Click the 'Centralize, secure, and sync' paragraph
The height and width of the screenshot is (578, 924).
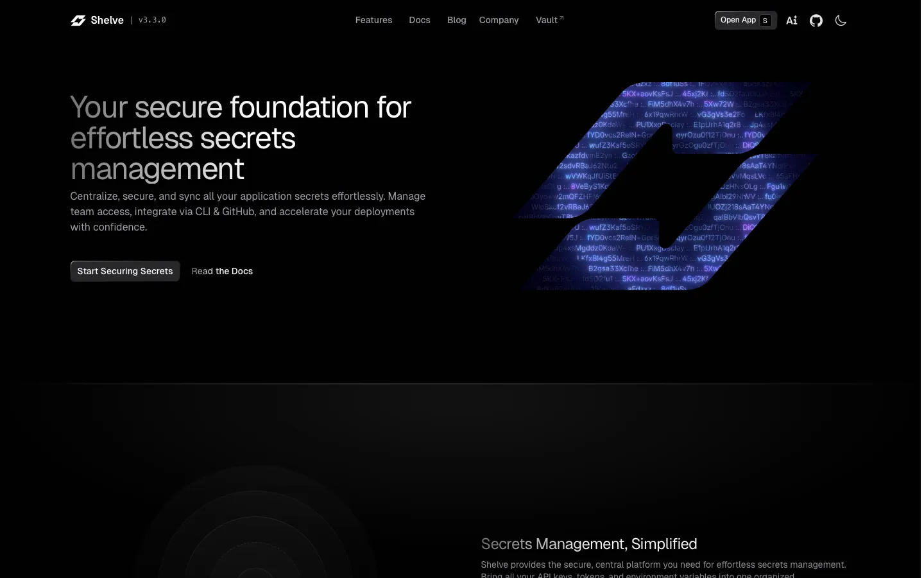(x=248, y=211)
